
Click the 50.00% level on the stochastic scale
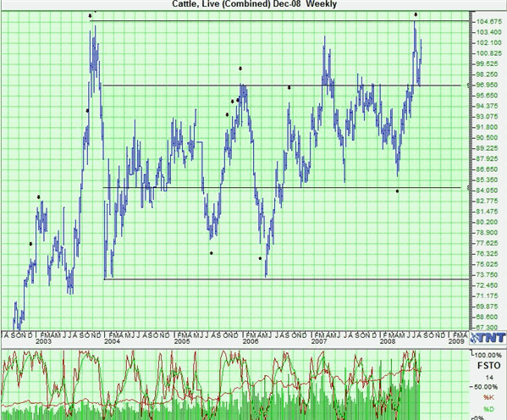(486, 387)
